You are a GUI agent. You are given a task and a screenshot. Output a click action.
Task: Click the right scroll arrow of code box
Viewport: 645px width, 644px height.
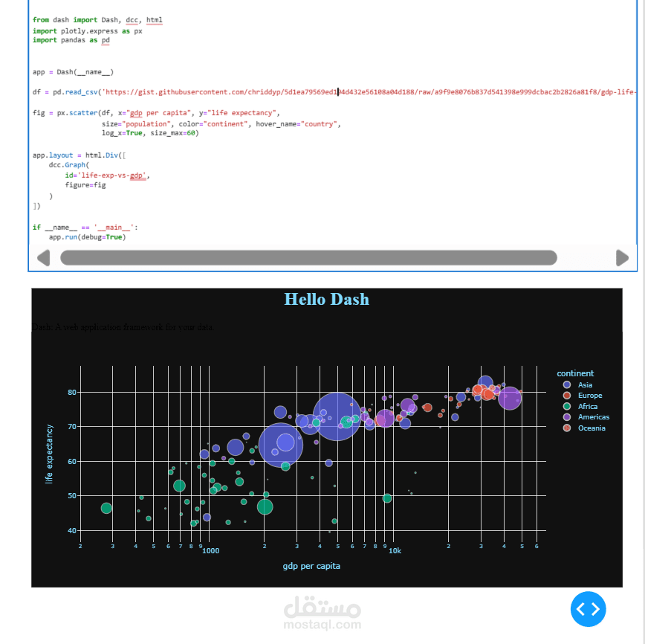point(622,258)
